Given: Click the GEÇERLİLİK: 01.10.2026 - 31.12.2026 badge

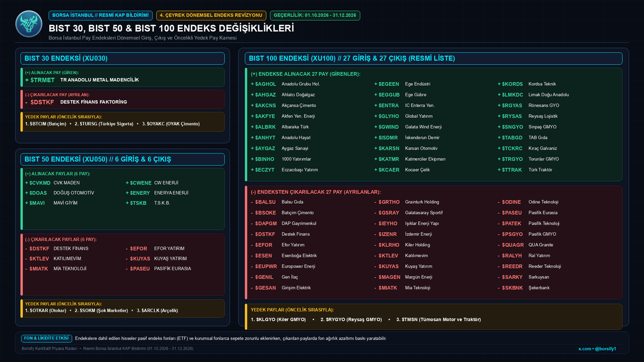Looking at the screenshot, I should point(314,16).
